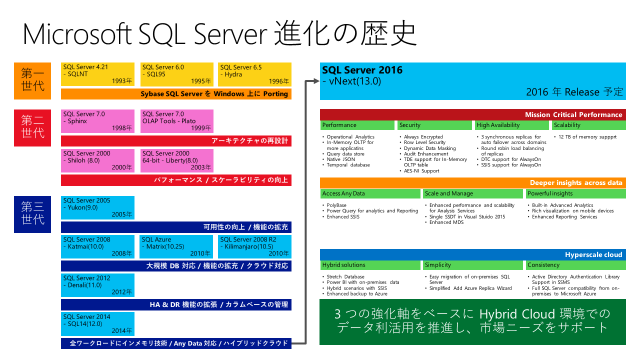Click the green Security column header

[x=434, y=125]
